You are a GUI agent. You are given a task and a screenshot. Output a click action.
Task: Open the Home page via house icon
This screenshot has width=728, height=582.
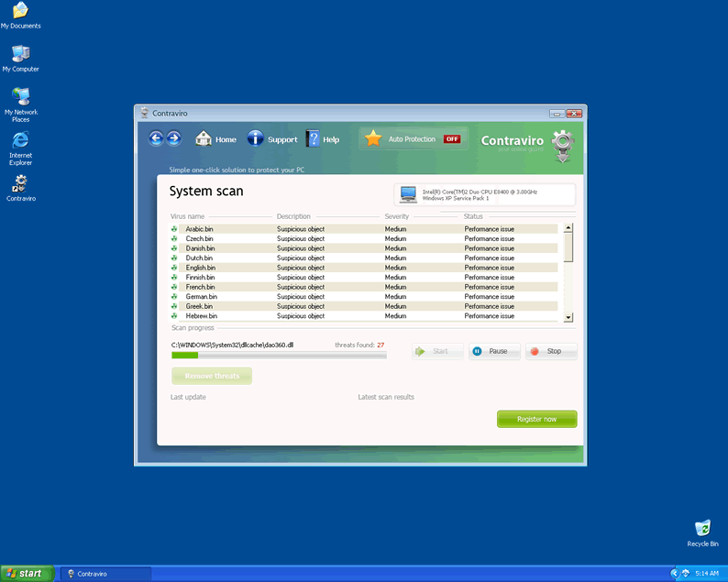204,139
